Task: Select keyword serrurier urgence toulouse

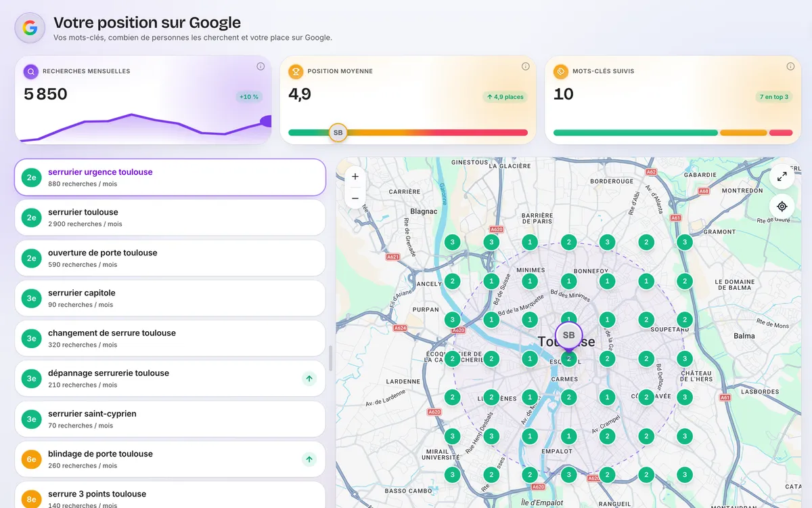Action: click(x=170, y=177)
